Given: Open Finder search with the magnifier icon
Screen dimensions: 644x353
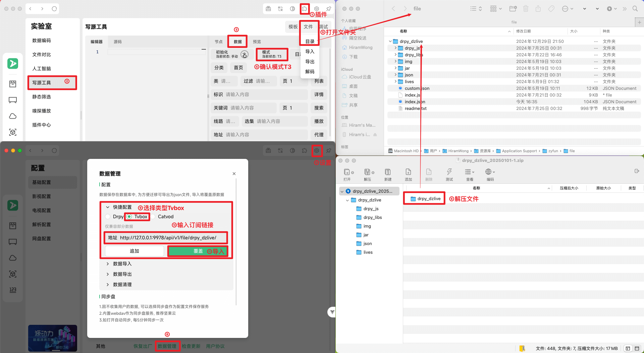Looking at the screenshot, I should 635,9.
